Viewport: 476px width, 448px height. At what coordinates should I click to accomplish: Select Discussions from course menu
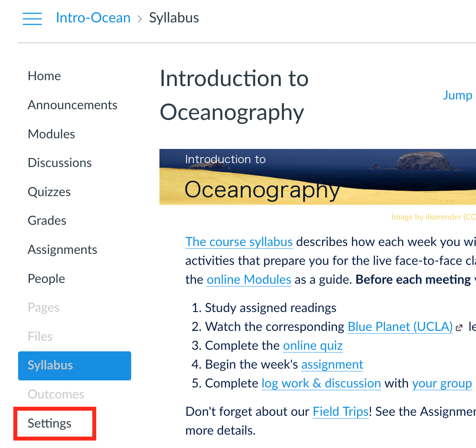pyautogui.click(x=60, y=163)
